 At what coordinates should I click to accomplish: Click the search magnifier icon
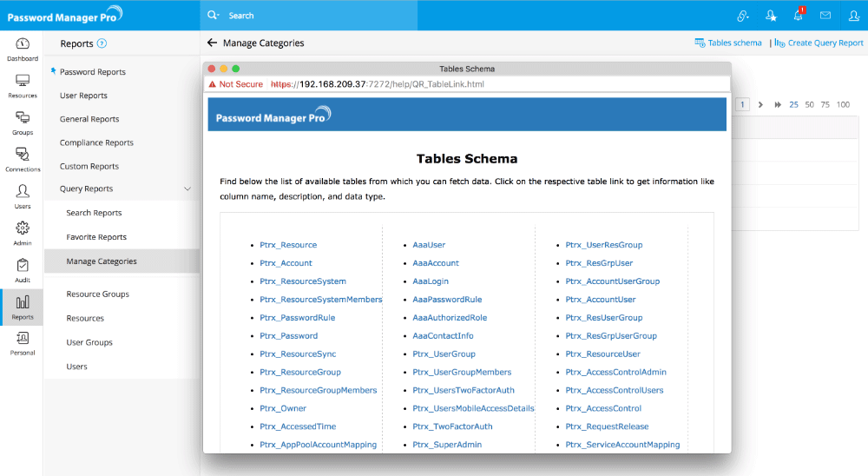click(x=212, y=15)
